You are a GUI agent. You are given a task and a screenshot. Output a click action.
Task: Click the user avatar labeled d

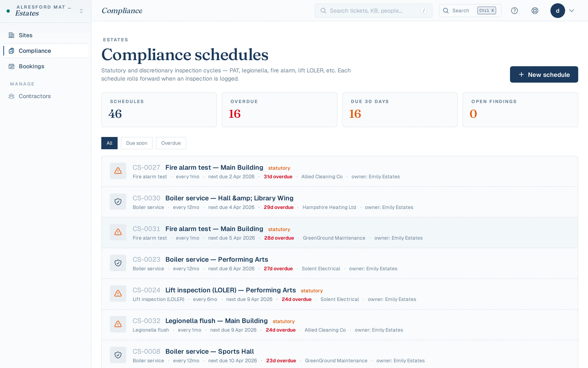[x=558, y=11]
